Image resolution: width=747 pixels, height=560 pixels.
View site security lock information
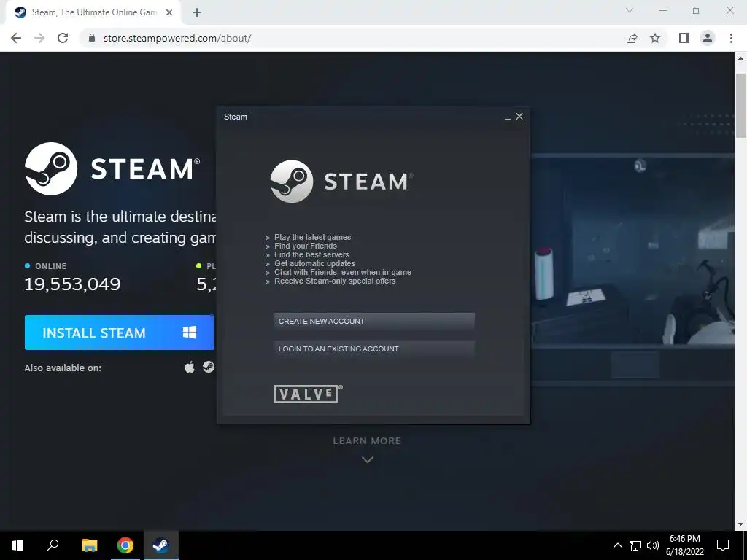tap(92, 38)
